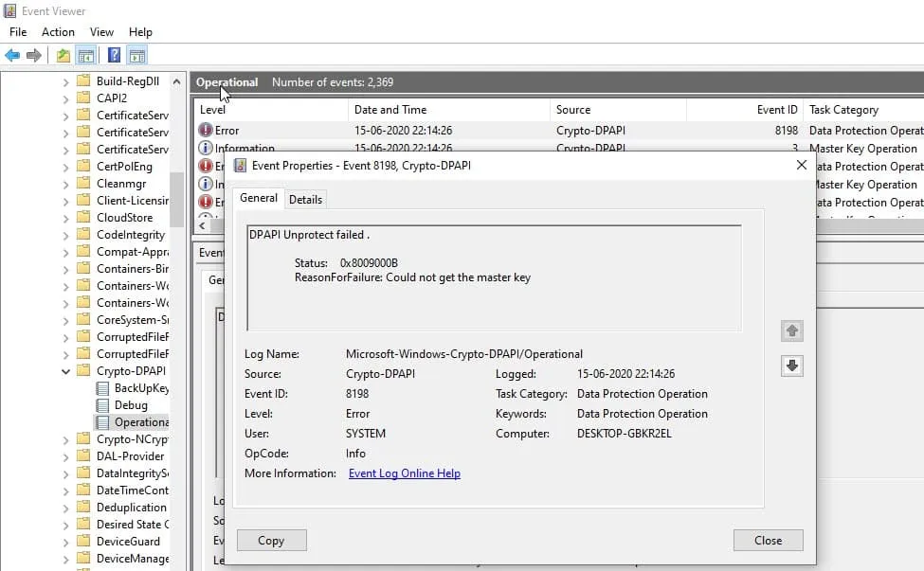Click the Information icon in the second event row

[205, 147]
